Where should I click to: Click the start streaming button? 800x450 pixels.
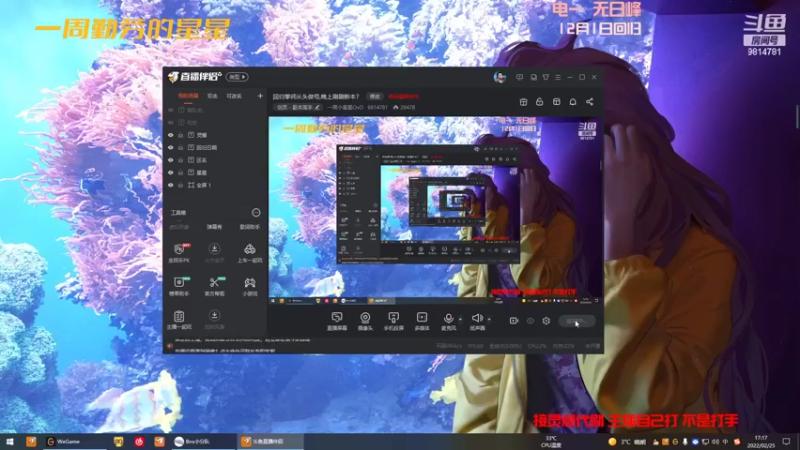(577, 321)
